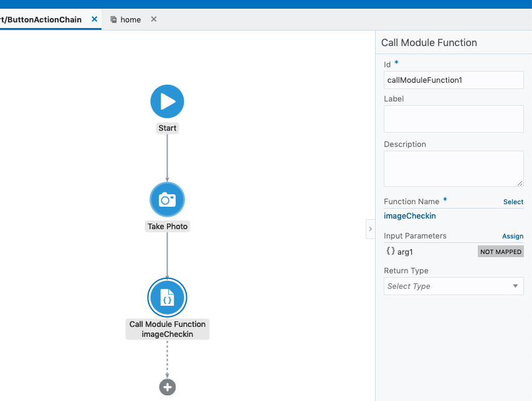
Task: Click into the Label text field
Action: (453, 119)
